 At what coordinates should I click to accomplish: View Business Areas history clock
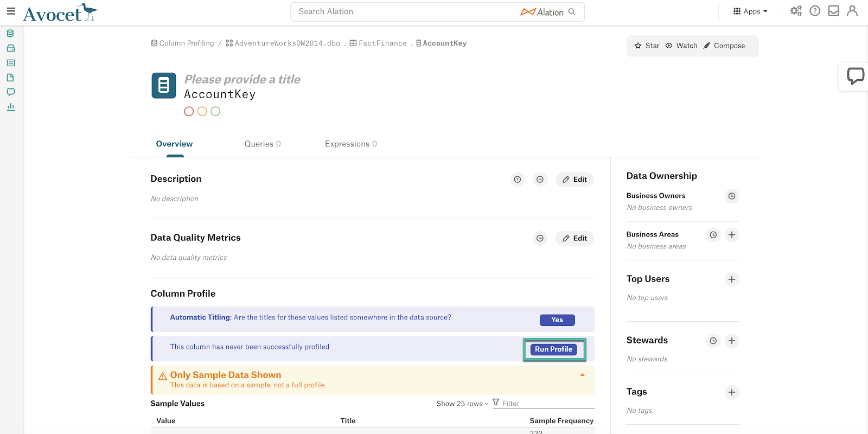713,235
